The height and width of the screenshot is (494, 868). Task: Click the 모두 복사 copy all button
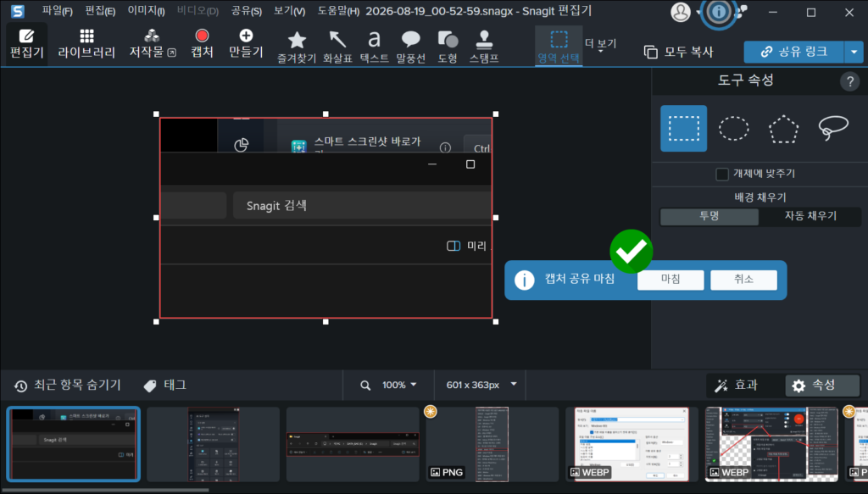coord(679,52)
